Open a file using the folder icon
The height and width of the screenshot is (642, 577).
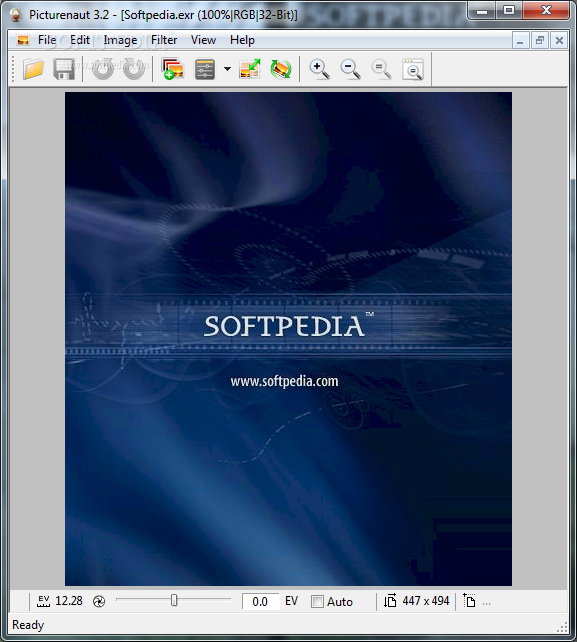tap(33, 69)
